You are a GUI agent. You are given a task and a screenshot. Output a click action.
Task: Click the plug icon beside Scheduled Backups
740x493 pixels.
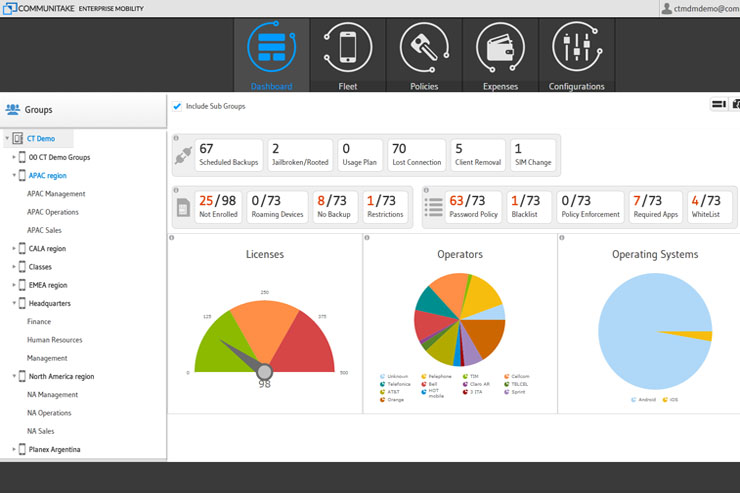[x=183, y=156]
